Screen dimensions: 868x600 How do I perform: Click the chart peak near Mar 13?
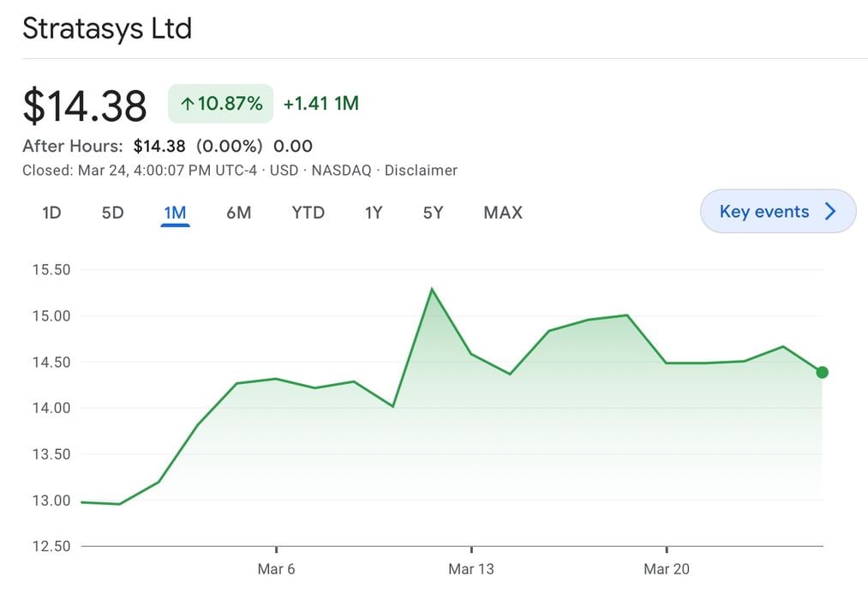432,290
